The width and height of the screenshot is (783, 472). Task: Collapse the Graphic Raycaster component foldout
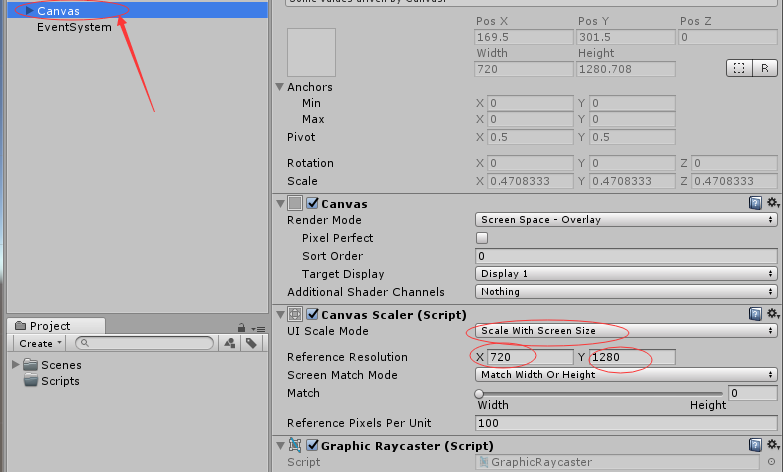pos(280,446)
